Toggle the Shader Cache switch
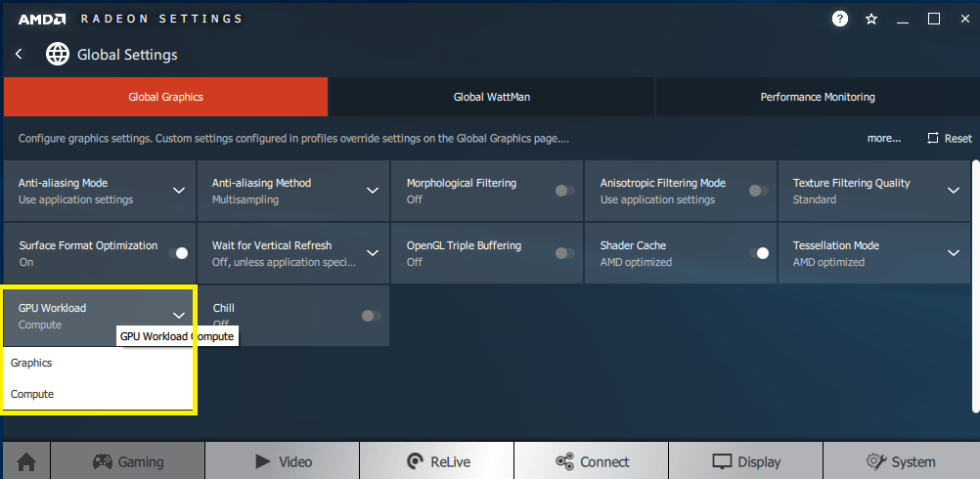This screenshot has width=980, height=479. pyautogui.click(x=759, y=253)
